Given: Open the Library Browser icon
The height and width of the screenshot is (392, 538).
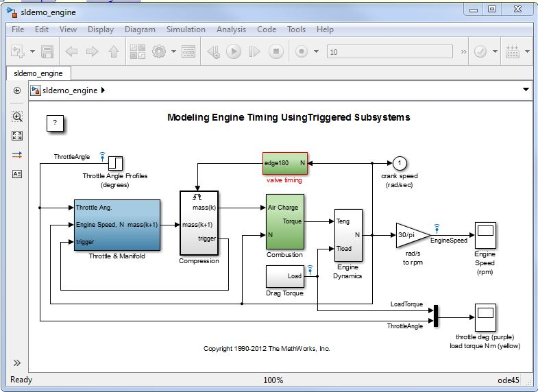Looking at the screenshot, I should [137, 51].
